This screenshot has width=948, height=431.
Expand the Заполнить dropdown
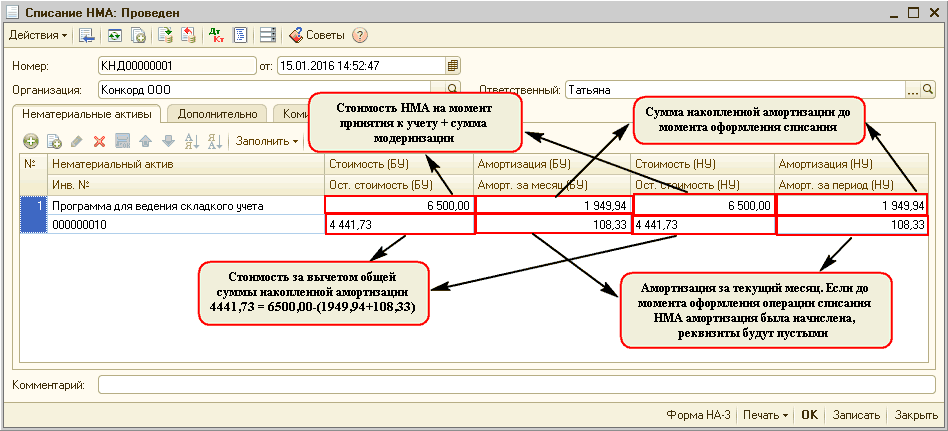(x=266, y=142)
